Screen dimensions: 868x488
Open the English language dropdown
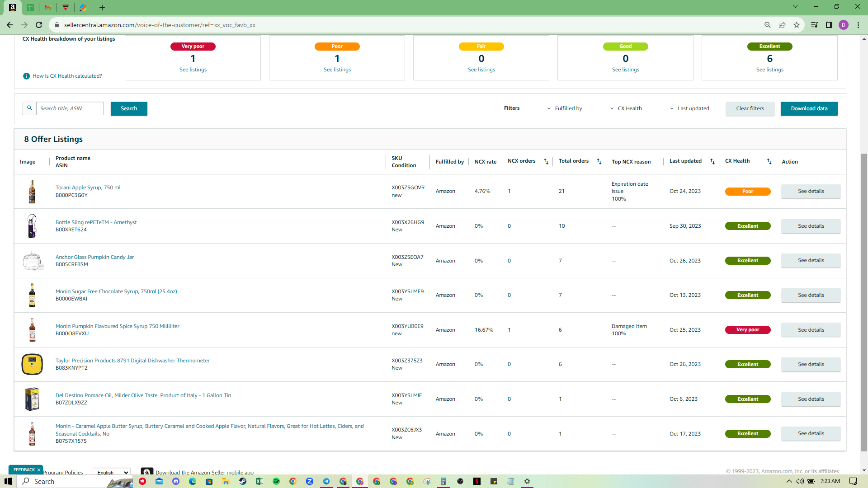[x=112, y=472]
